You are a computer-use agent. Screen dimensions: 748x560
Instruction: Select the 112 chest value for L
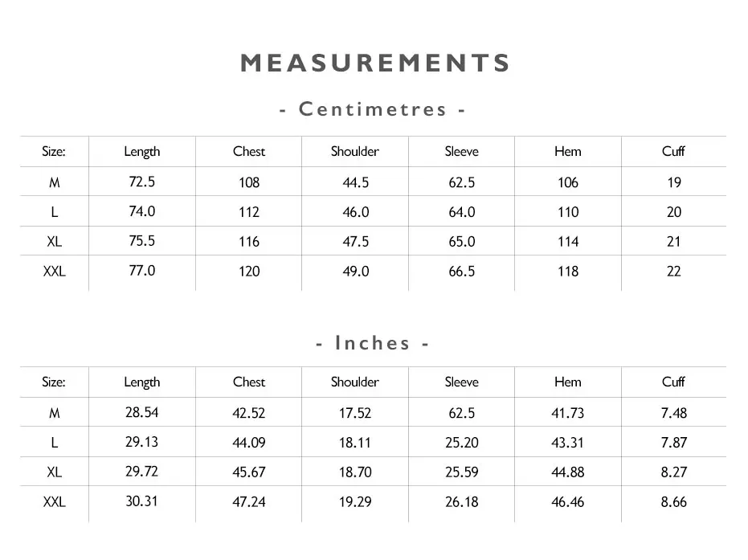[249, 212]
